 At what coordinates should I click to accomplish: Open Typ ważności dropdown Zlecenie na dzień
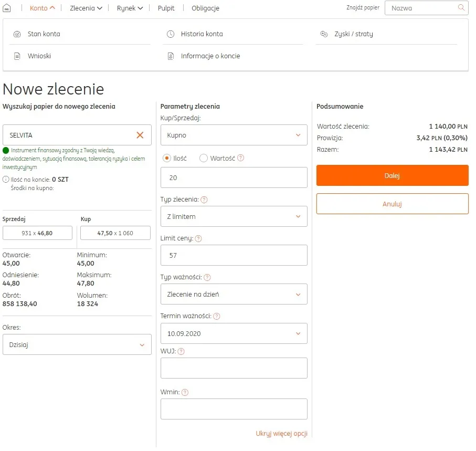234,294
